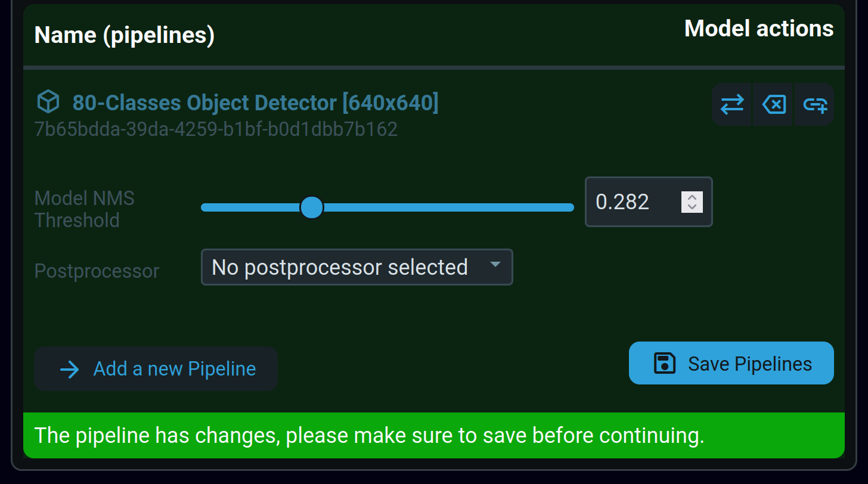
Task: Open the 80-Classes Object Detector model link
Action: 255,103
